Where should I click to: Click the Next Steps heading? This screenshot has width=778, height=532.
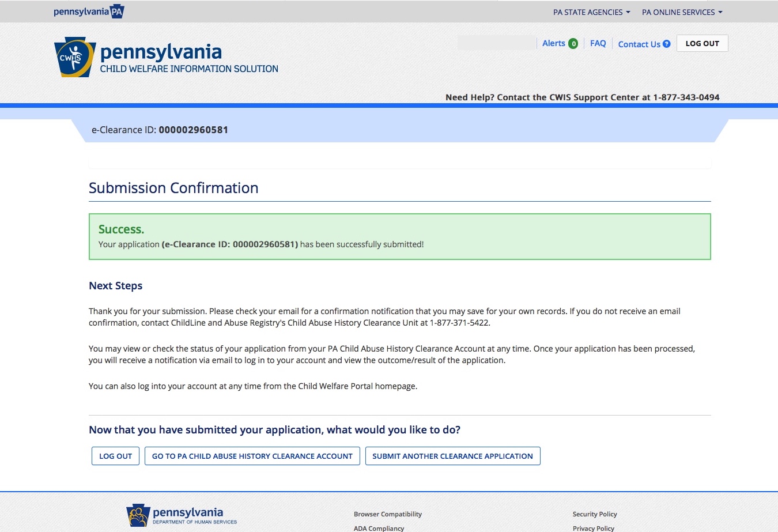[115, 286]
